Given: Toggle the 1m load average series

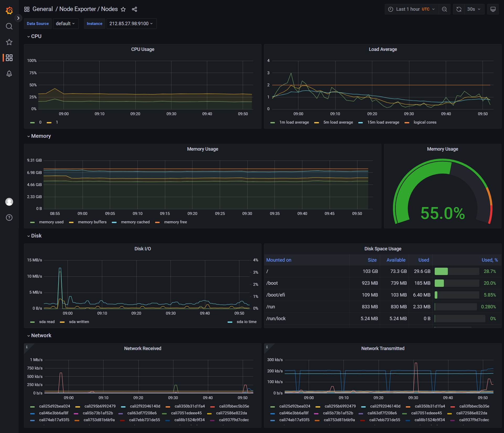Looking at the screenshot, I should (294, 122).
